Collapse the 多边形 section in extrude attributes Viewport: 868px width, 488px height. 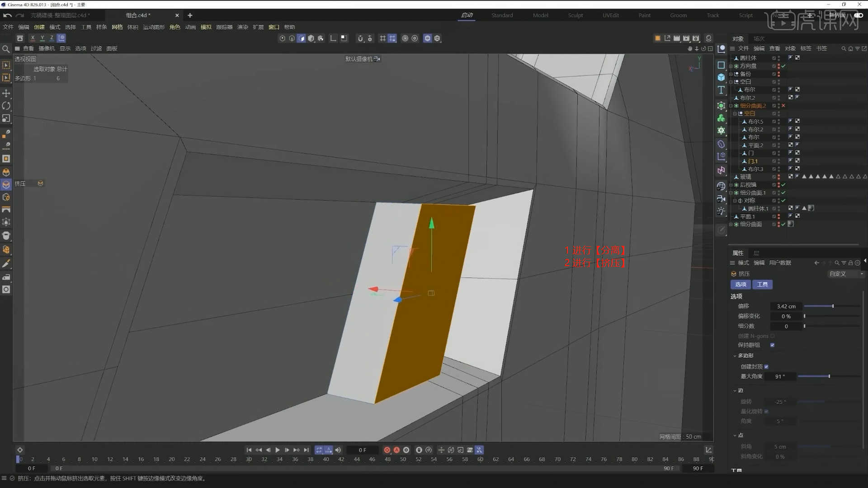coord(735,356)
